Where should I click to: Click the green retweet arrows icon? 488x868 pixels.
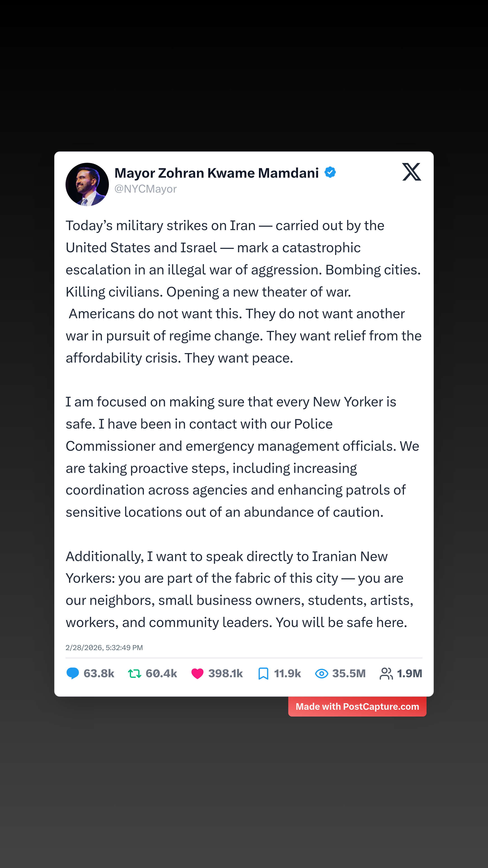pyautogui.click(x=134, y=673)
